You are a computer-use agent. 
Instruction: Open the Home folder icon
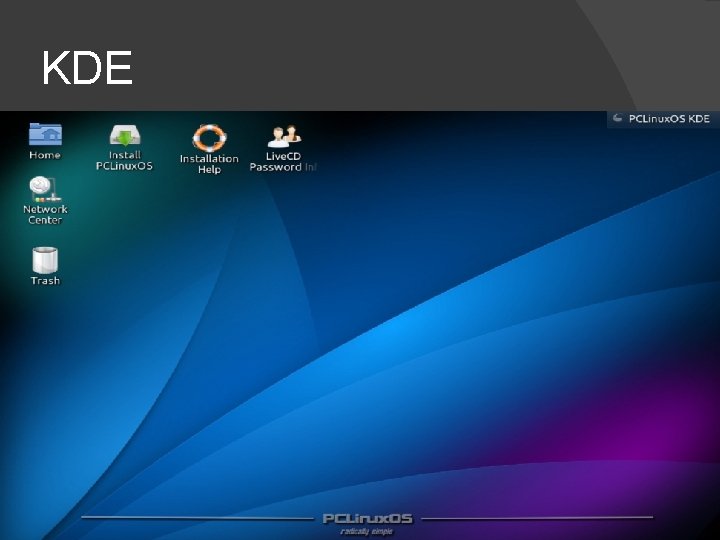tap(45, 134)
